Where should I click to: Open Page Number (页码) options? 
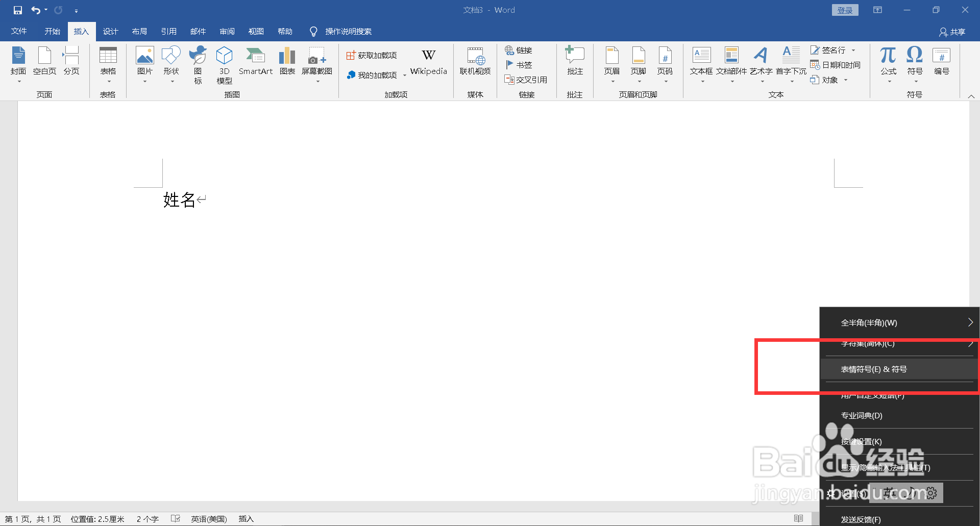[x=665, y=65]
